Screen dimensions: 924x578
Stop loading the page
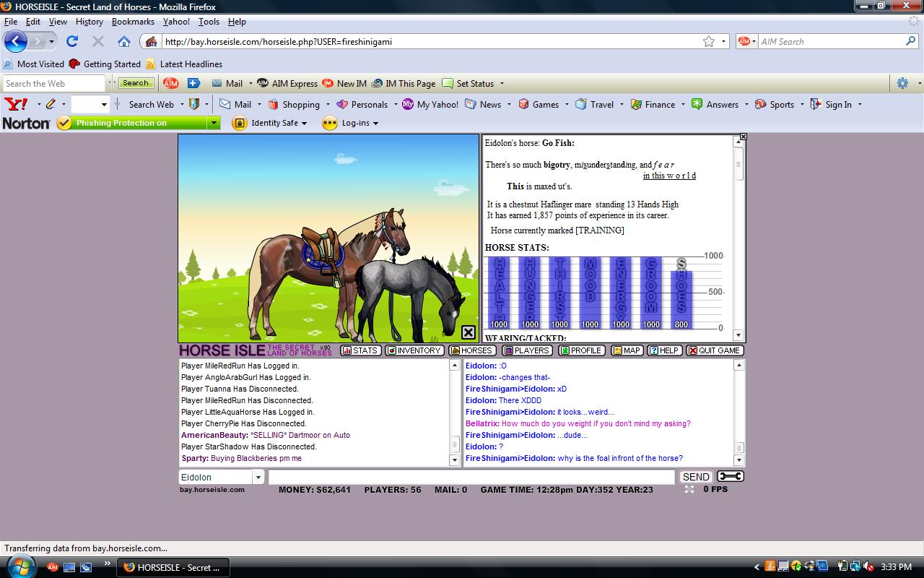tap(98, 41)
